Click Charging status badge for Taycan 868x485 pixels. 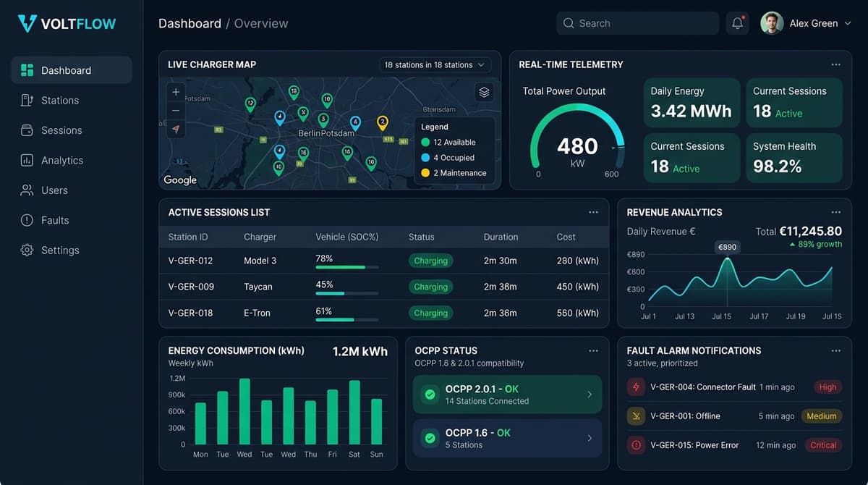[430, 287]
